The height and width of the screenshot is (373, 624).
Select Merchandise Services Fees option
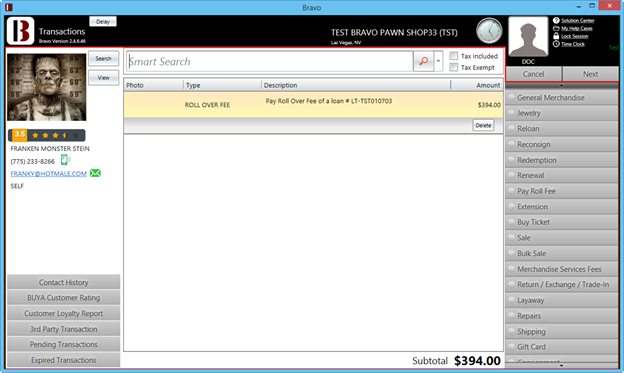click(x=562, y=269)
